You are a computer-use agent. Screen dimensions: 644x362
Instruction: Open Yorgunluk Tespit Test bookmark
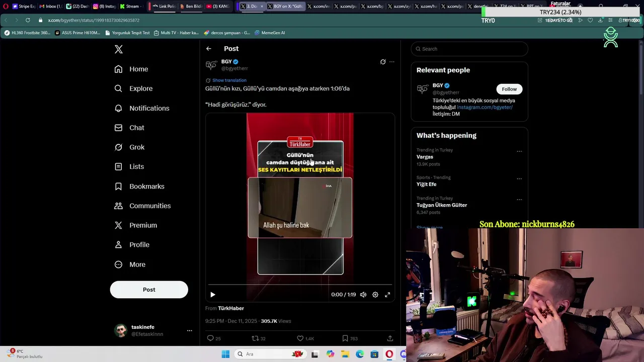(x=127, y=33)
